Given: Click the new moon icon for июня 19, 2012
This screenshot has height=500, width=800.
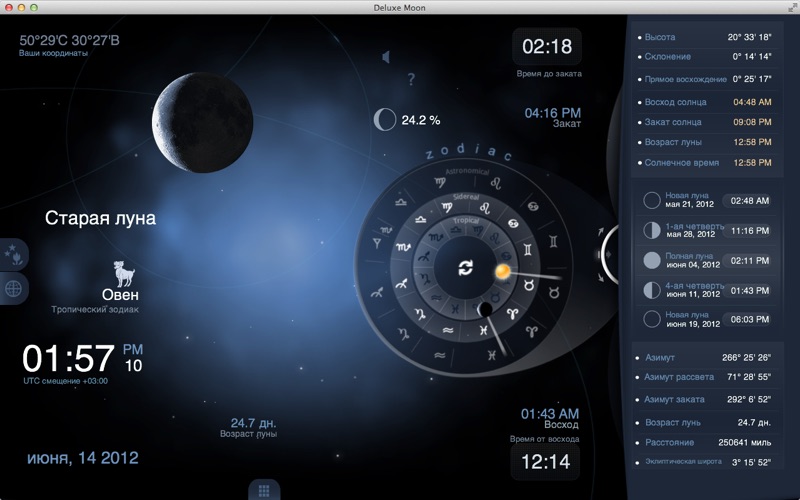Looking at the screenshot, I should [x=652, y=319].
